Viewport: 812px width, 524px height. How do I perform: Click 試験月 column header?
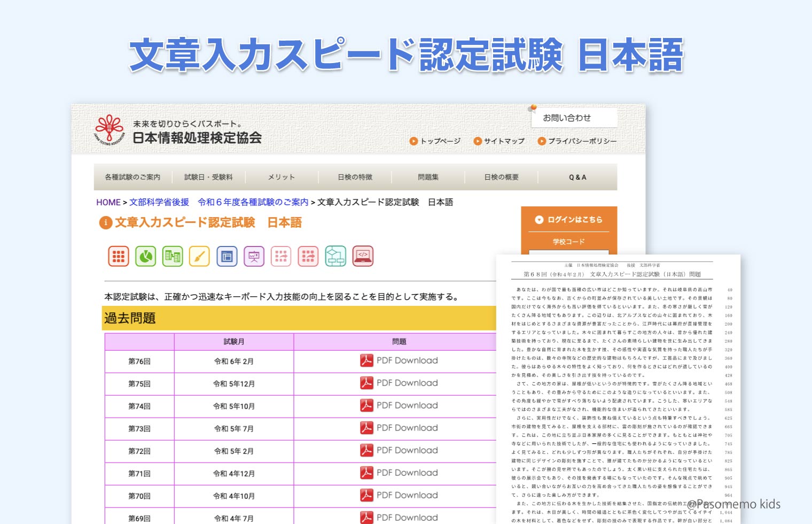(x=234, y=342)
